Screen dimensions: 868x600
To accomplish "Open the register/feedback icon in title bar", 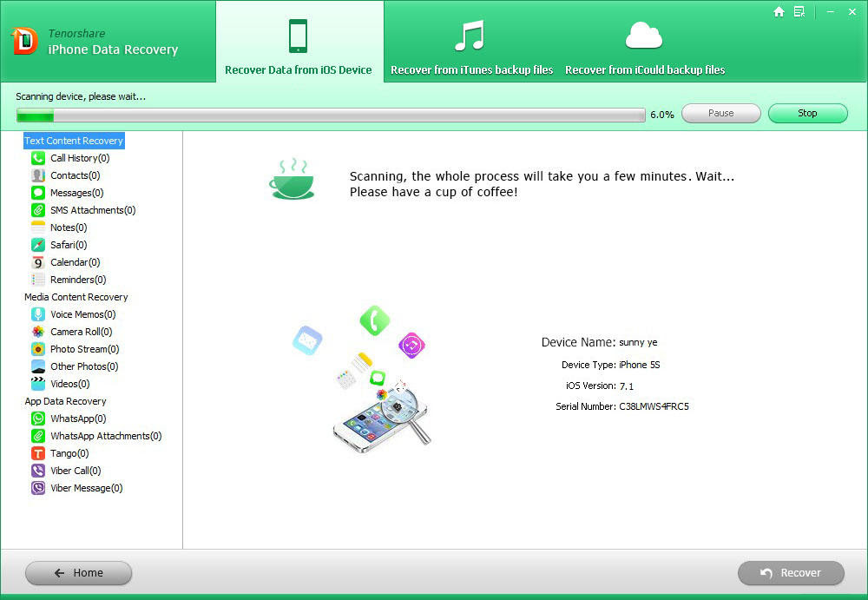I will click(799, 11).
